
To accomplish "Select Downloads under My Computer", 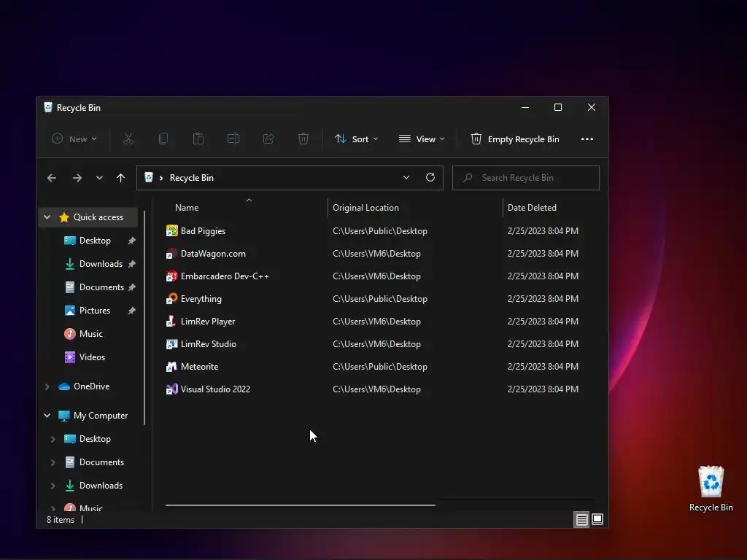I will [x=101, y=486].
